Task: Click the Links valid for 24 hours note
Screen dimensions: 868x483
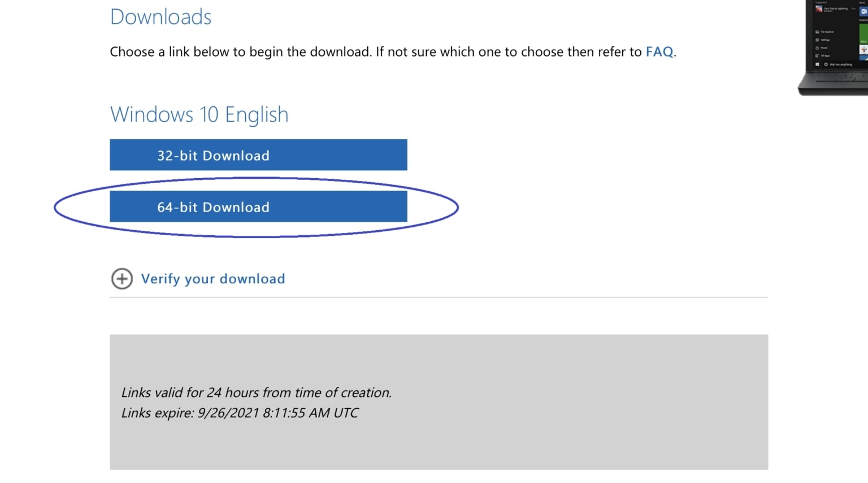Action: coord(256,393)
